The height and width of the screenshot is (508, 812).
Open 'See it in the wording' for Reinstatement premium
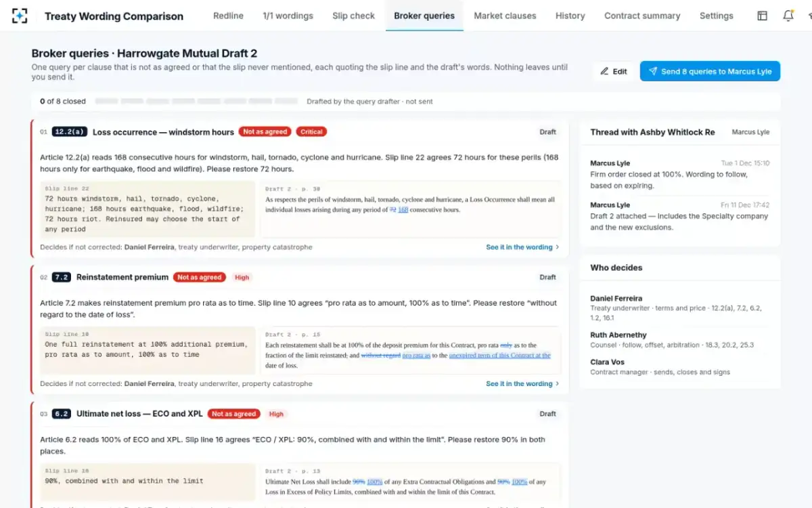click(x=522, y=384)
